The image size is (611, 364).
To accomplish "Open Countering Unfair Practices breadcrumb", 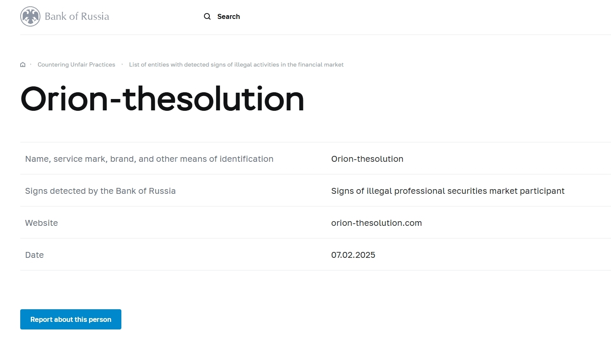I will pyautogui.click(x=76, y=64).
